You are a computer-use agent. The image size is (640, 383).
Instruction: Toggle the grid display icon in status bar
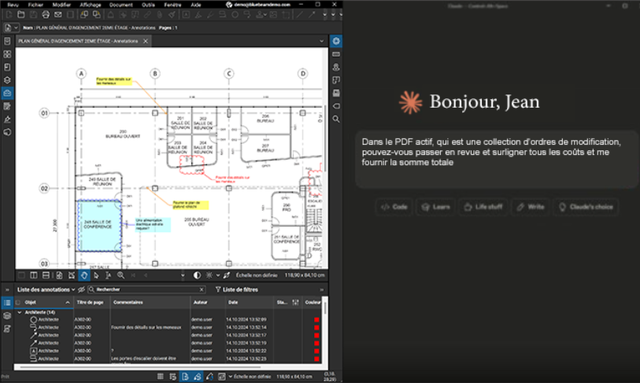tap(160, 376)
